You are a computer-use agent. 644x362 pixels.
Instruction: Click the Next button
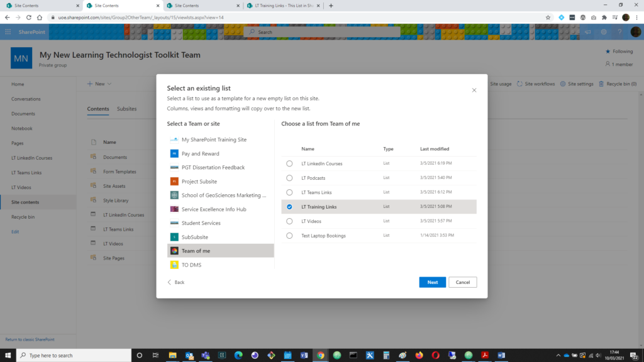point(432,282)
